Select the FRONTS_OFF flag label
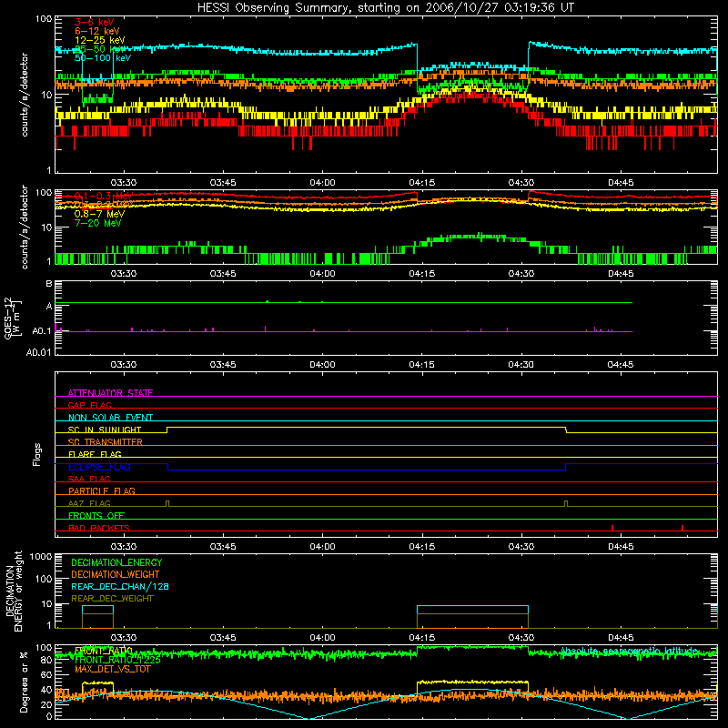Screen dimensions: 728x728 click(x=96, y=516)
